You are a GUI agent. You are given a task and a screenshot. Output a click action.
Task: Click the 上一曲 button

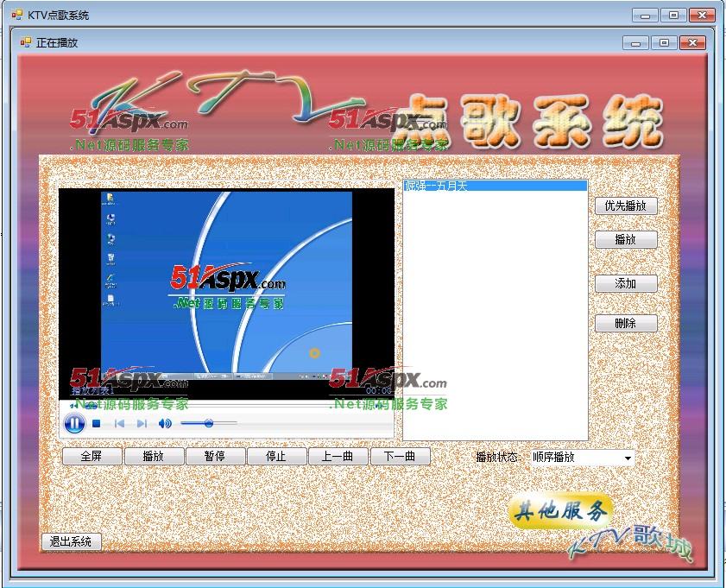point(338,456)
